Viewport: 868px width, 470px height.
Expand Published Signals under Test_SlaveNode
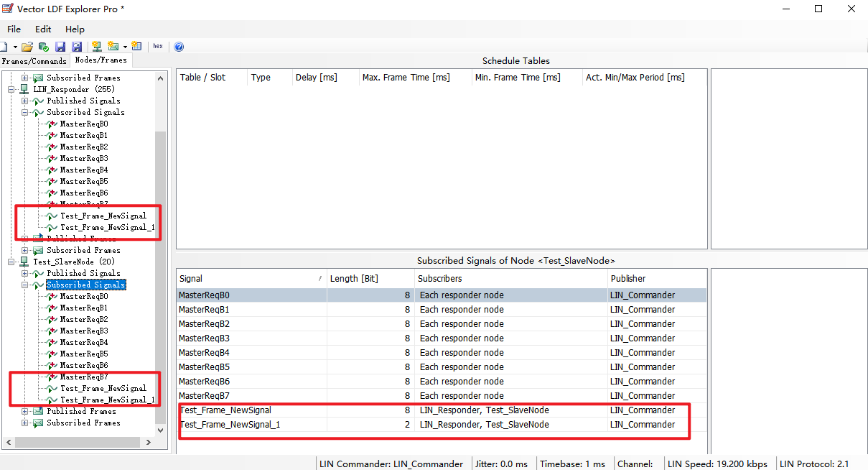tap(25, 273)
